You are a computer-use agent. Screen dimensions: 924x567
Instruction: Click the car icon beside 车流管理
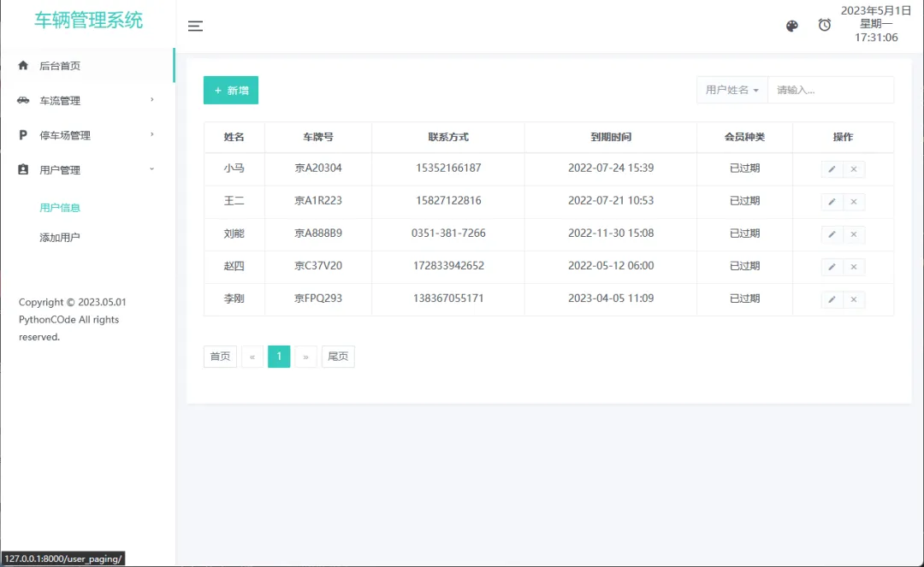(x=23, y=100)
